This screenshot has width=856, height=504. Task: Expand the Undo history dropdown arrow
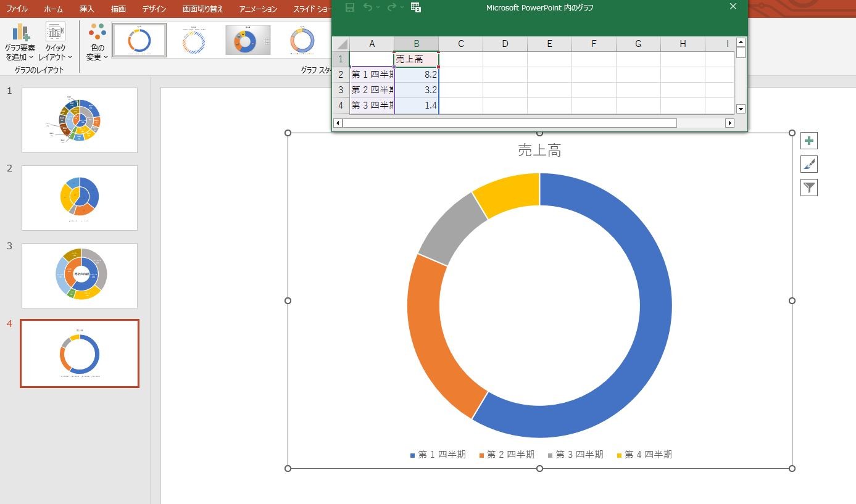pyautogui.click(x=378, y=7)
